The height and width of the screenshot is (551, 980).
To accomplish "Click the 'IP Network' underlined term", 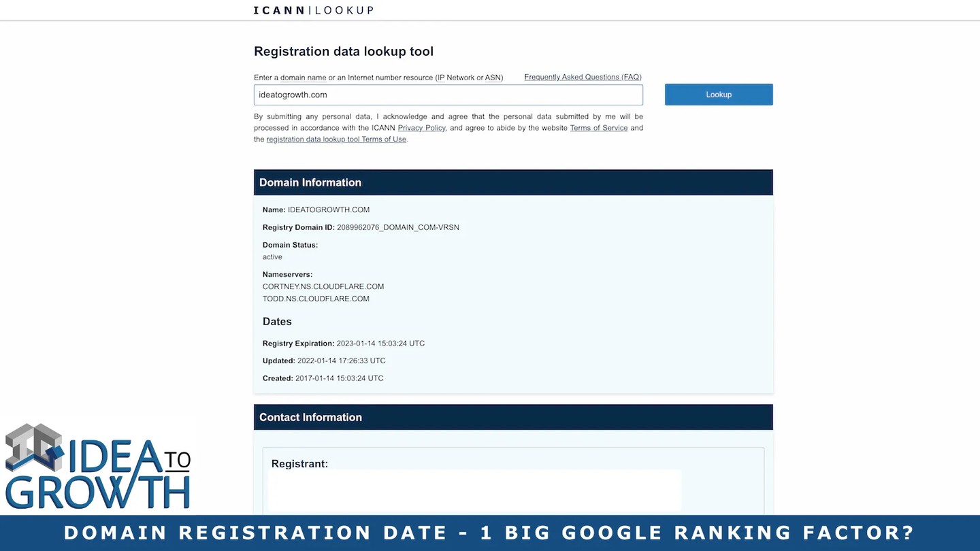I will click(456, 78).
